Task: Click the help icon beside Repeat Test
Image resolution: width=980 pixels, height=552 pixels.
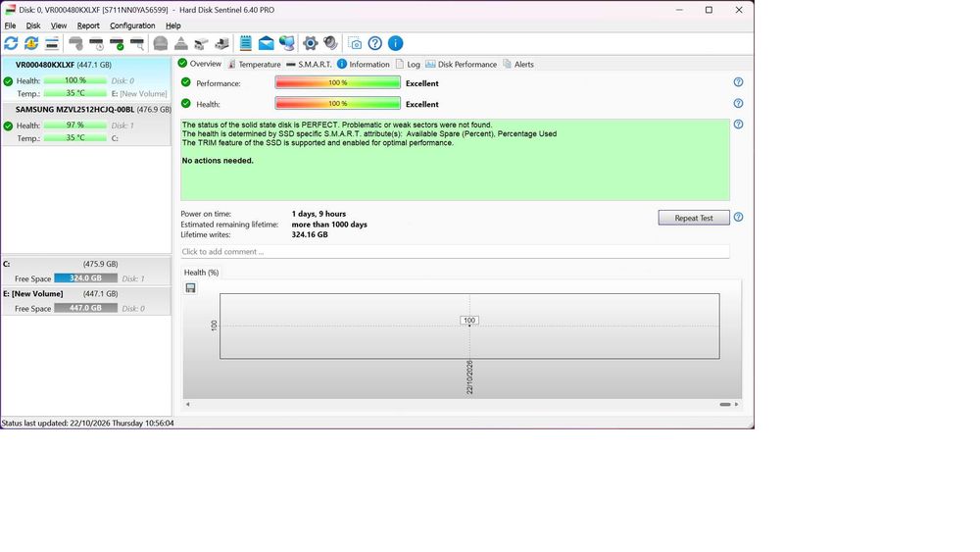Action: [738, 218]
